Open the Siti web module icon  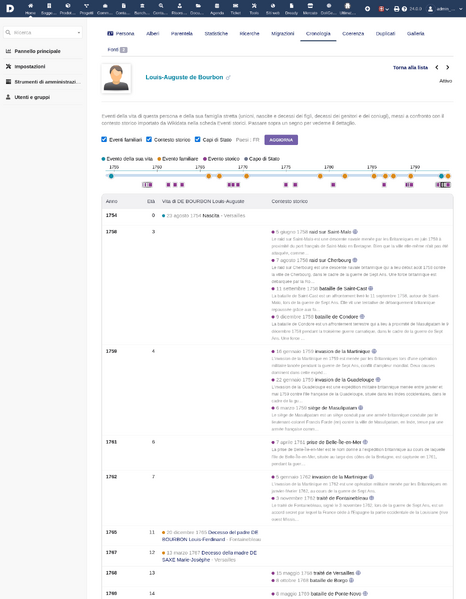(273, 6)
